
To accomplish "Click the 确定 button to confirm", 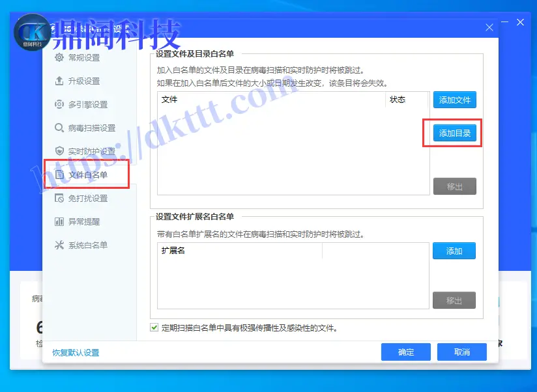I will coord(405,352).
